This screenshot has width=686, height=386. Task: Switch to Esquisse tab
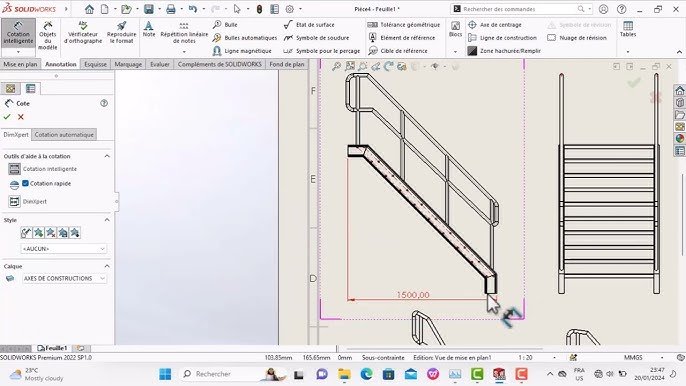[x=95, y=64]
